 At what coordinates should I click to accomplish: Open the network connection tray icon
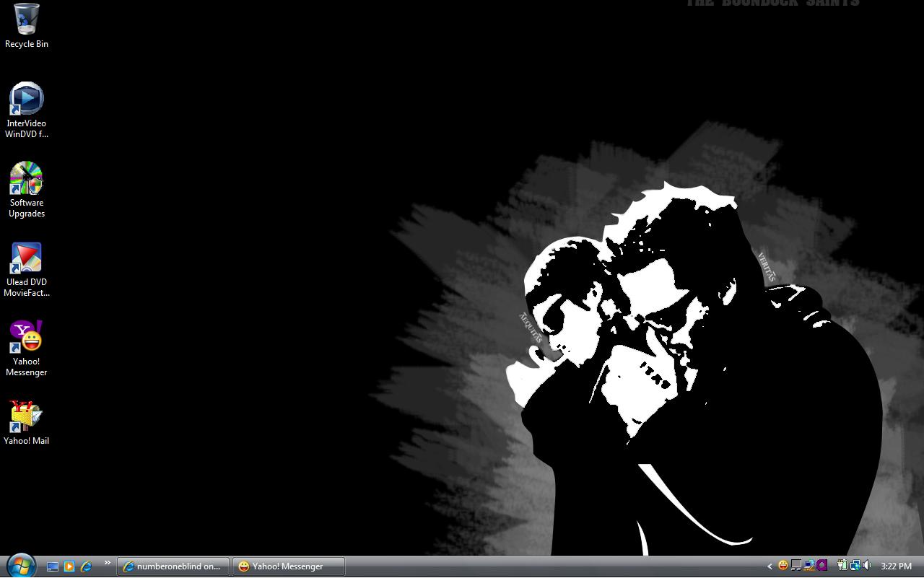pos(855,566)
